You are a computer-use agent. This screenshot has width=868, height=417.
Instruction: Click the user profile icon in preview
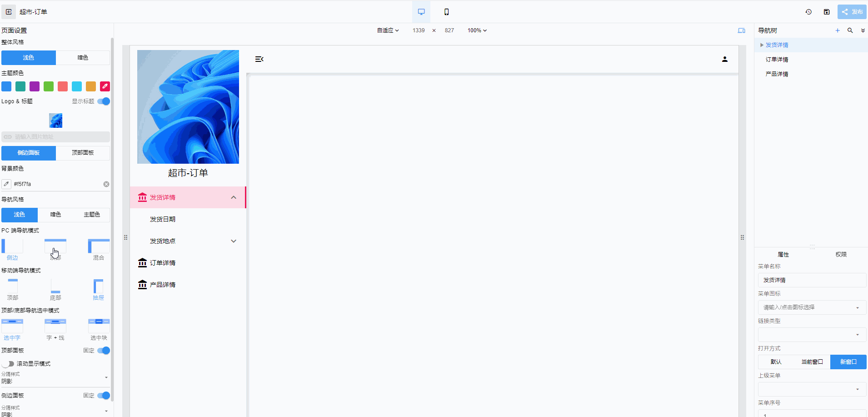[725, 59]
